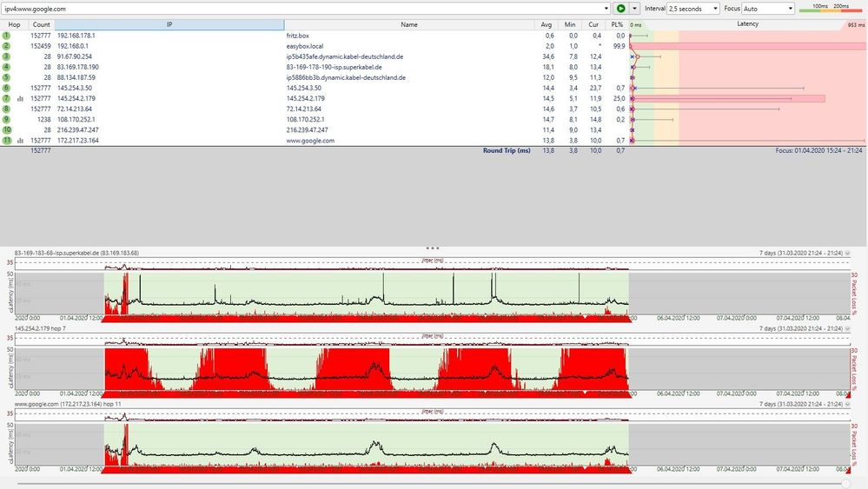Click the three-dot splitter above the timeline graphs
The width and height of the screenshot is (868, 489).
(x=433, y=248)
